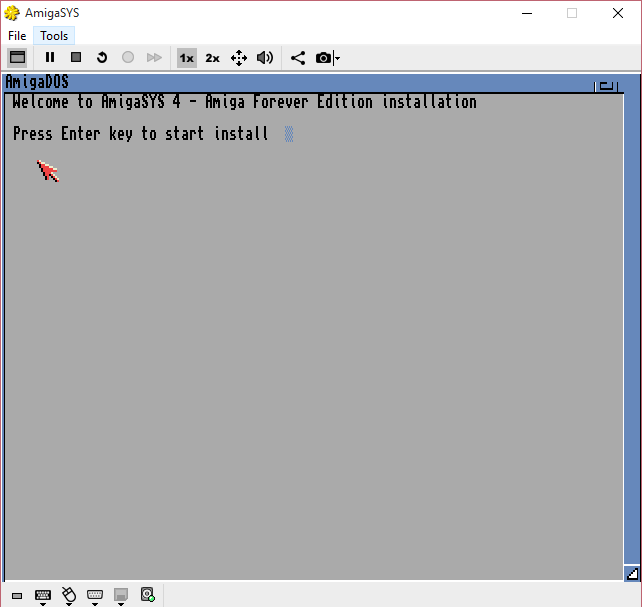642x607 pixels.
Task: Open the keyboard options dropdown in status bar
Action: [x=43, y=597]
